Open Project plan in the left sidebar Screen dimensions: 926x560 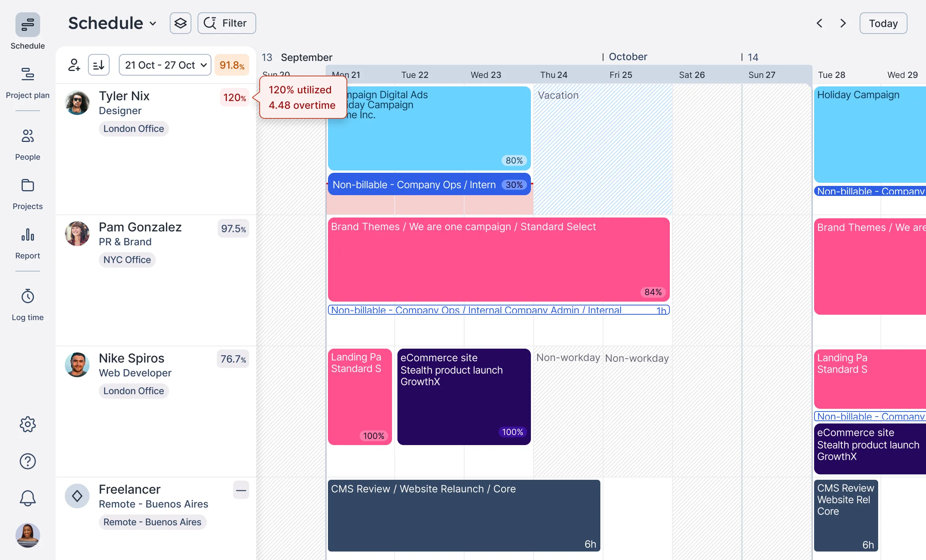pyautogui.click(x=27, y=74)
